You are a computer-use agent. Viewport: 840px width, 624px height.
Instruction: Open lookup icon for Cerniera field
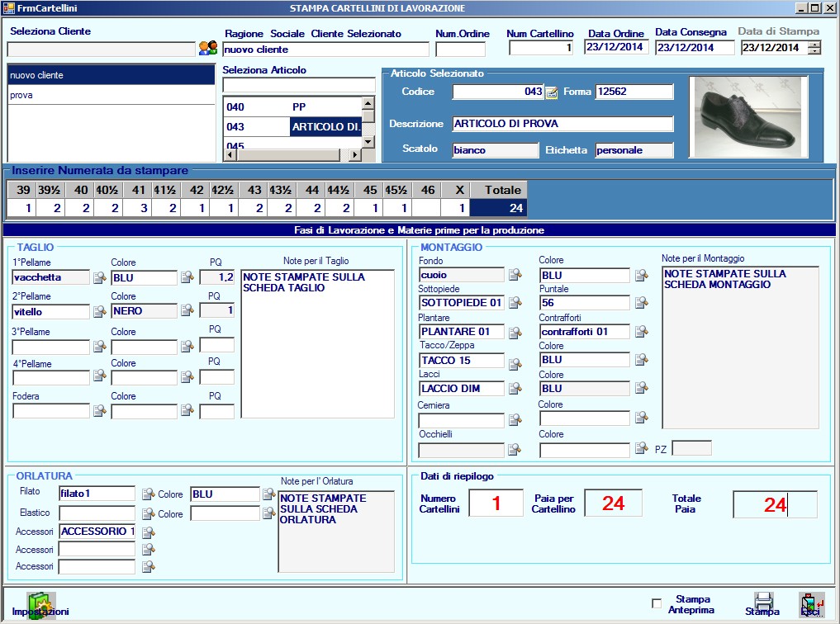pyautogui.click(x=515, y=419)
